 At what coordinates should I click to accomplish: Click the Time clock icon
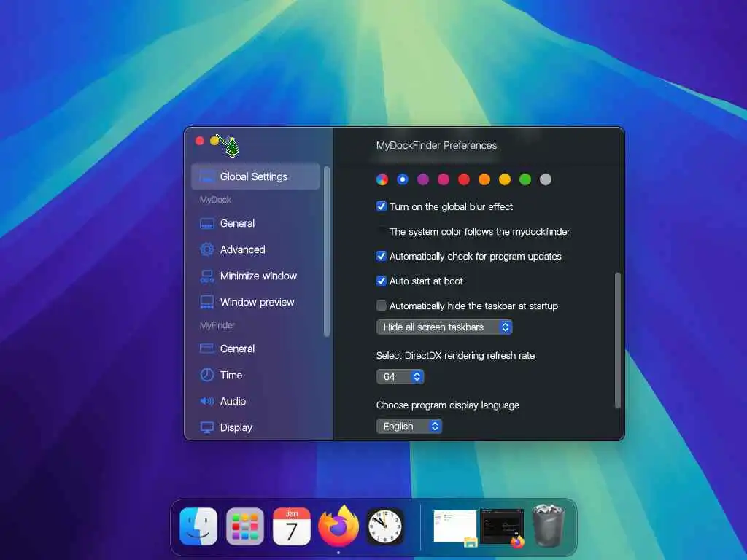207,375
